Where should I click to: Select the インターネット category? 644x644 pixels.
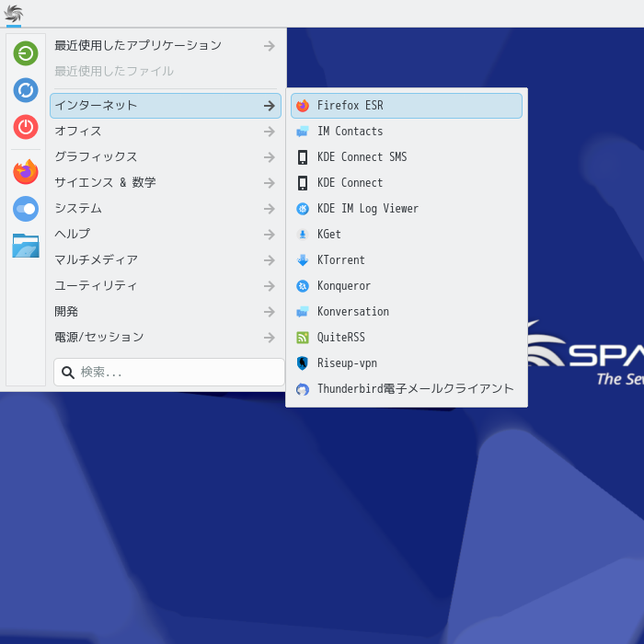[x=166, y=106]
